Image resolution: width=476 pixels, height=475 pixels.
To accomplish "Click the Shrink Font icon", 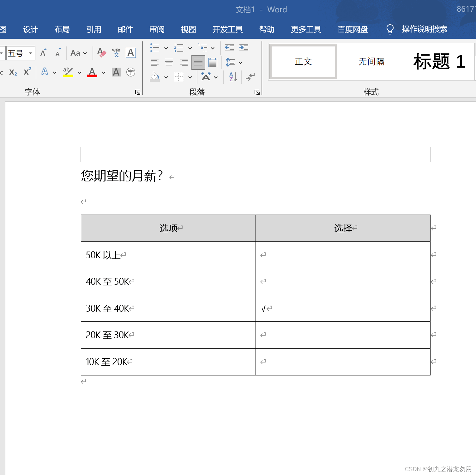I will pyautogui.click(x=58, y=53).
